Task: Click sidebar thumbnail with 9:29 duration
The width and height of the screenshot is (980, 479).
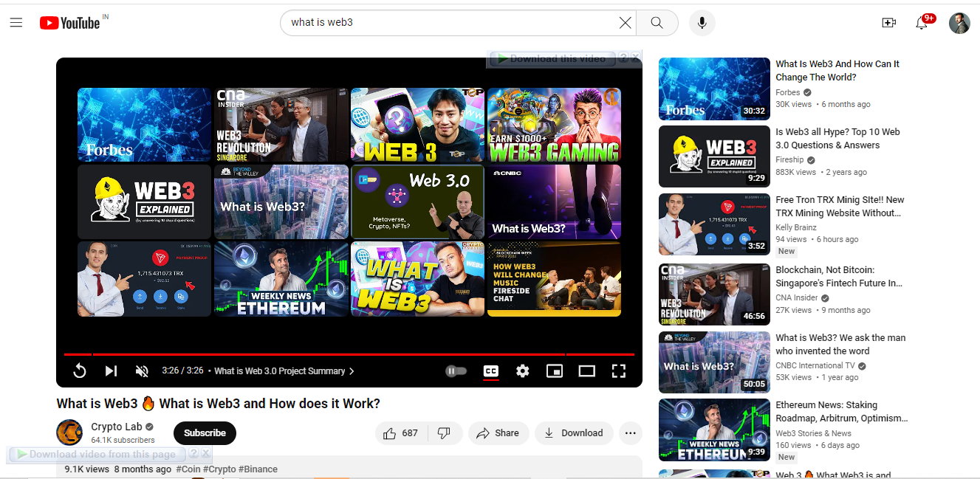Action: [714, 156]
